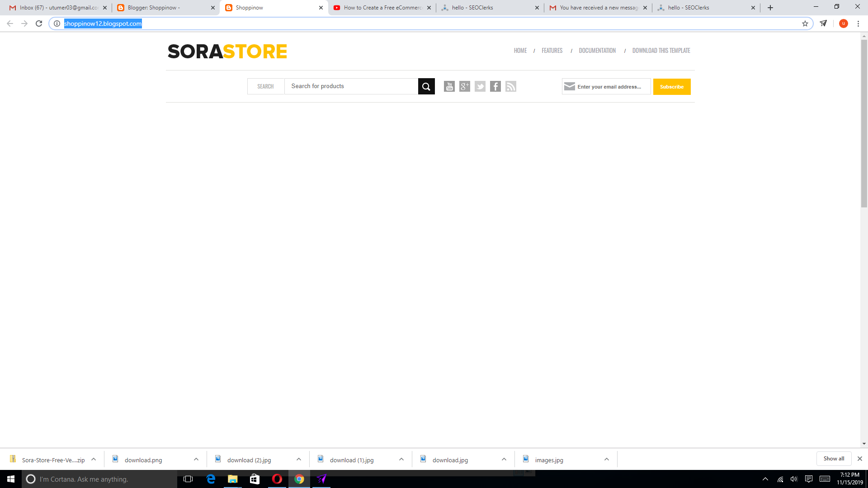Open the Facebook social icon
Image resolution: width=868 pixels, height=488 pixels.
tap(495, 86)
